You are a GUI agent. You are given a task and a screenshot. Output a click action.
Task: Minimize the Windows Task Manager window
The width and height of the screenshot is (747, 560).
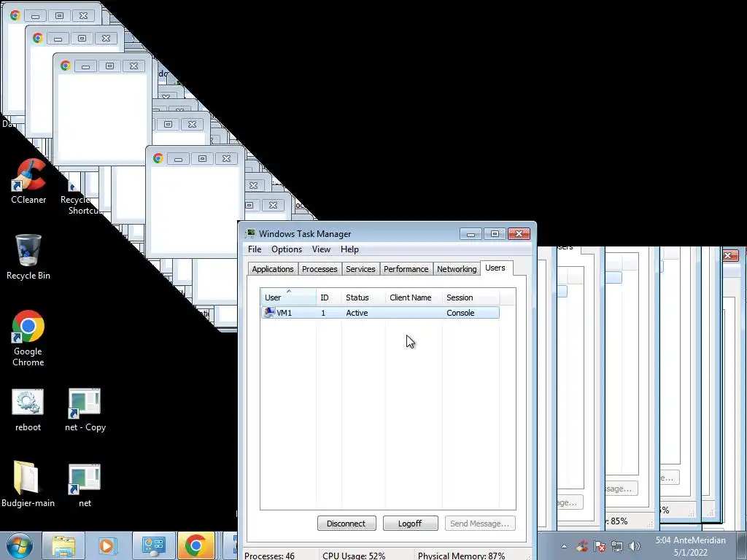click(x=471, y=234)
